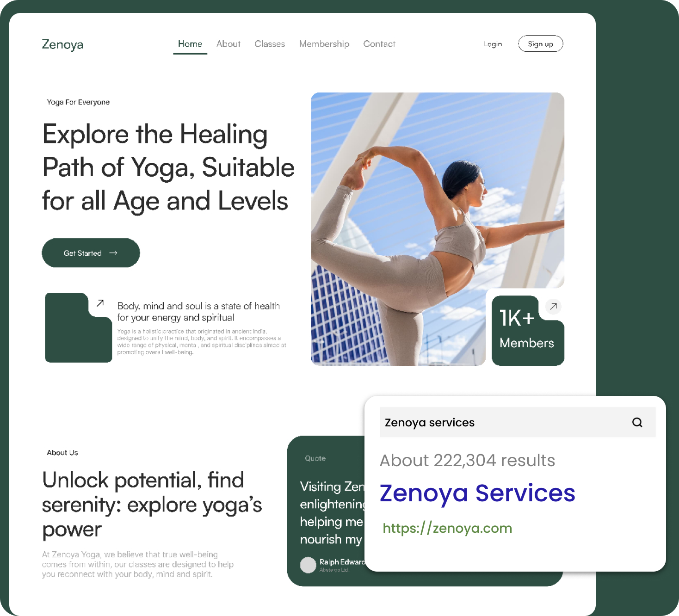Click the Login link

(493, 44)
